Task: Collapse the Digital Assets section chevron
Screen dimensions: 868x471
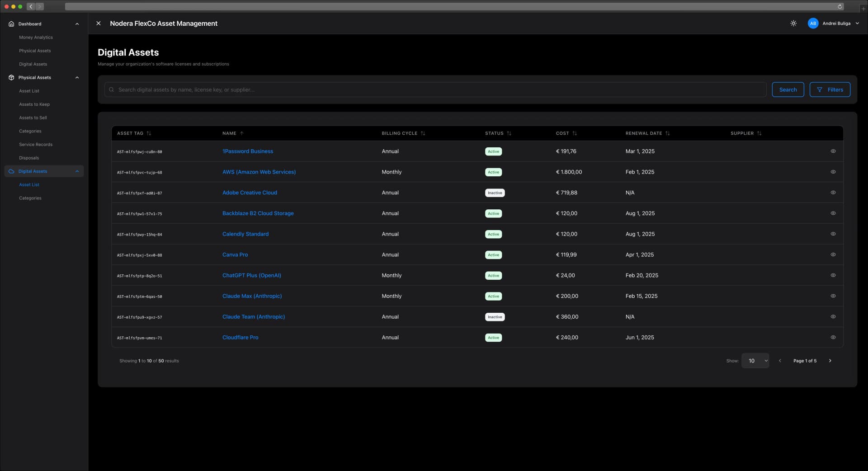Action: click(77, 171)
